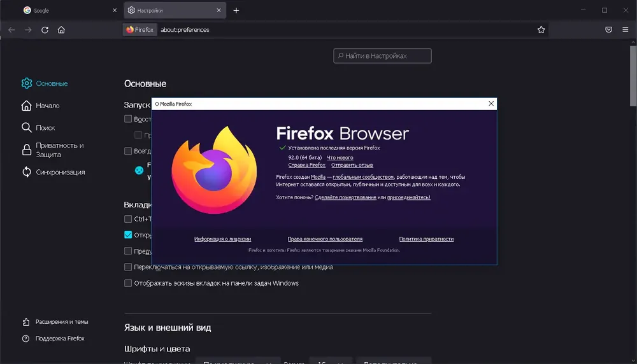637x364 pixels.
Task: Open the Pocket save icon
Action: pyautogui.click(x=608, y=30)
